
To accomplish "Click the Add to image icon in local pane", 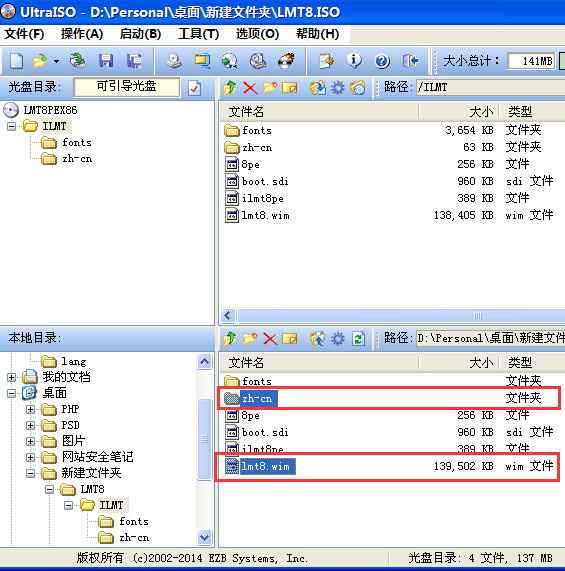I will click(318, 339).
